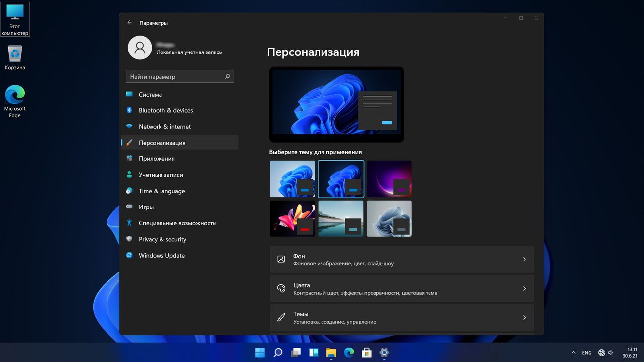Open Widgets from the taskbar
Image resolution: width=644 pixels, height=362 pixels.
(x=313, y=353)
